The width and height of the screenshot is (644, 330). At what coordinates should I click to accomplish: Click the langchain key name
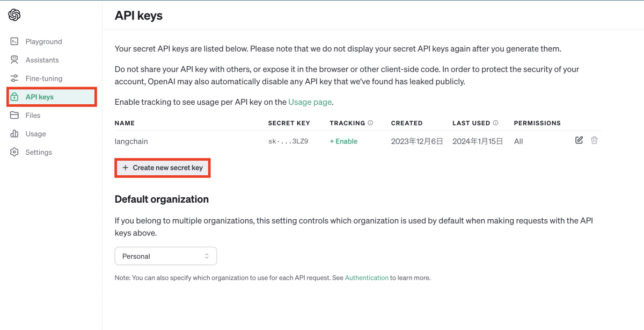131,141
